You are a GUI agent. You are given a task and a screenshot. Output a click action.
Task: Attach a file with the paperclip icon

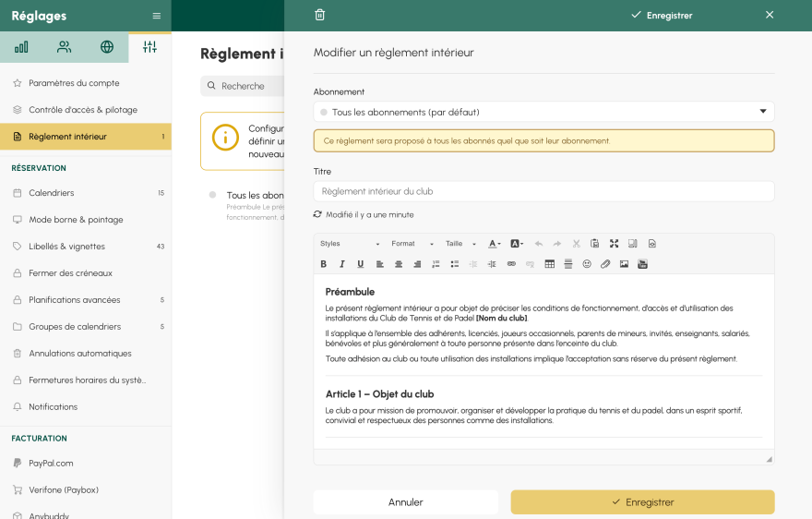605,264
